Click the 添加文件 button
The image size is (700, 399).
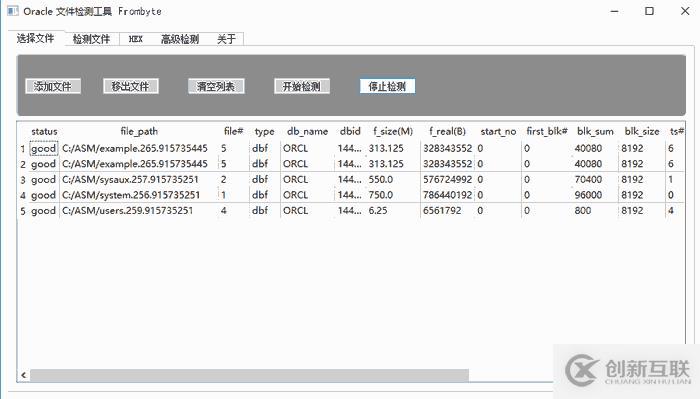click(53, 86)
